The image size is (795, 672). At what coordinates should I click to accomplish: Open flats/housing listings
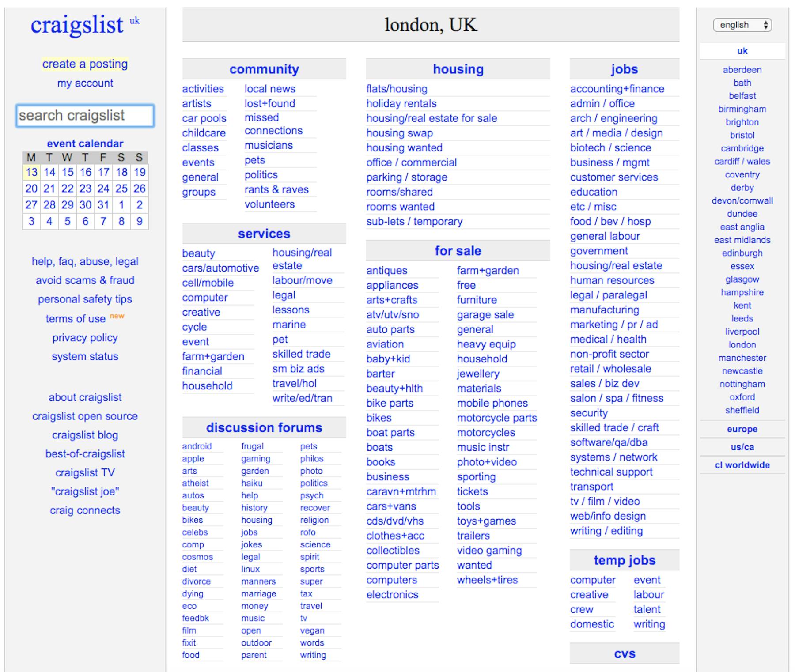pyautogui.click(x=397, y=89)
